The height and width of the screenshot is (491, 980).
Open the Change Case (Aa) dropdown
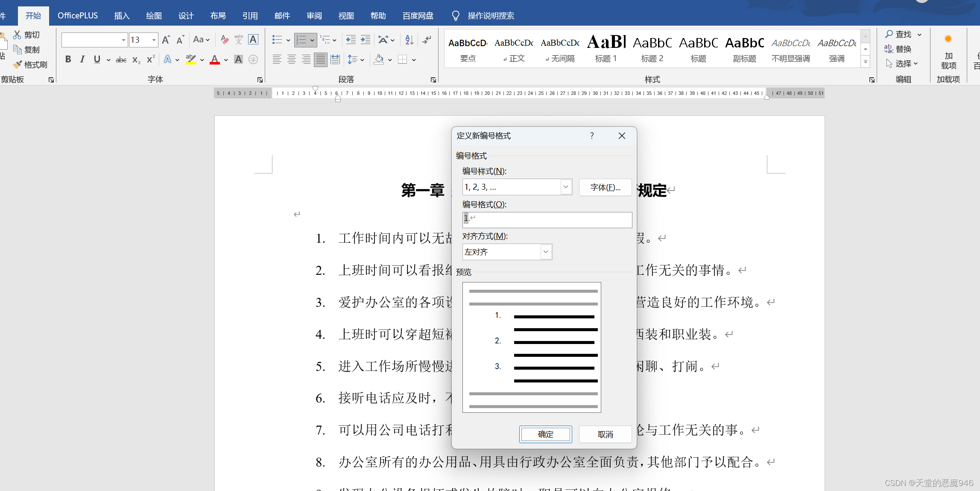coord(201,40)
